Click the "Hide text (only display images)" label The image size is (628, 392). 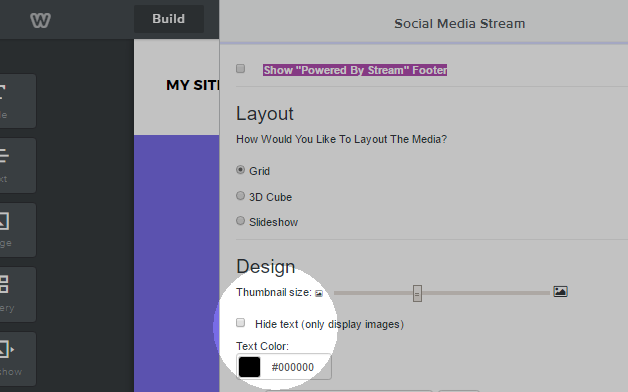pos(329,324)
